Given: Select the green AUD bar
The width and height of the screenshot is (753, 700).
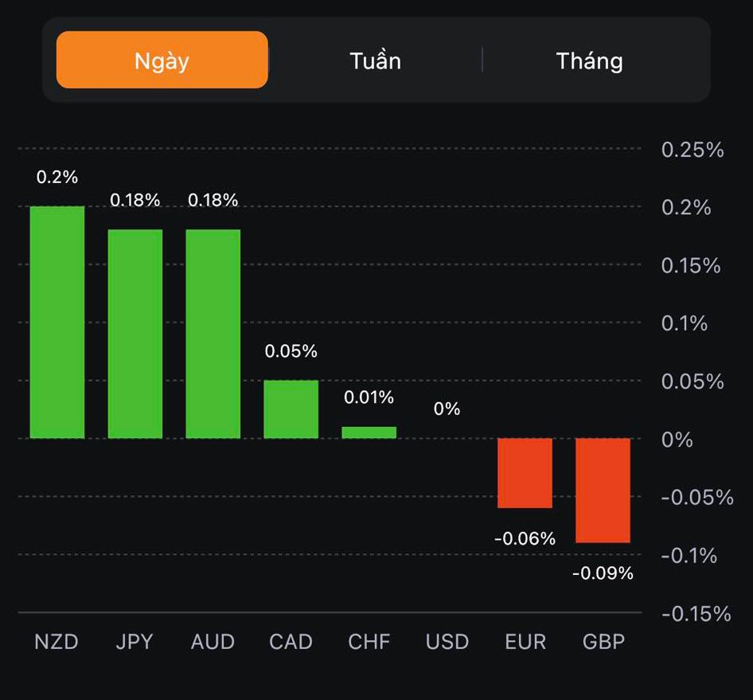Looking at the screenshot, I should (213, 334).
